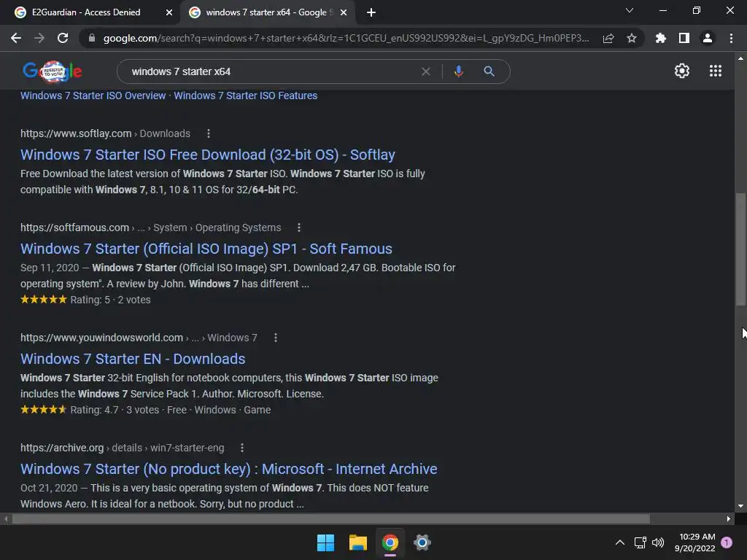Open Settings app from the taskbar
747x560 pixels.
(x=422, y=542)
